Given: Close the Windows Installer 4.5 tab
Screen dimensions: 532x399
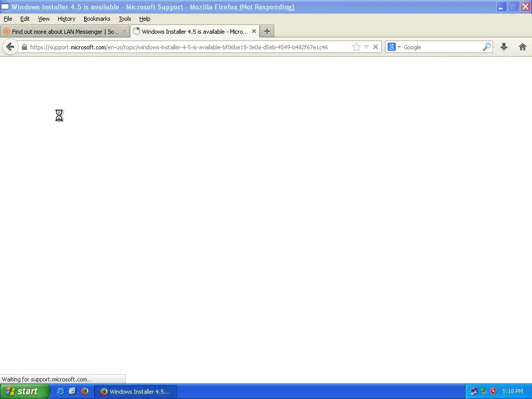Looking at the screenshot, I should tap(254, 31).
